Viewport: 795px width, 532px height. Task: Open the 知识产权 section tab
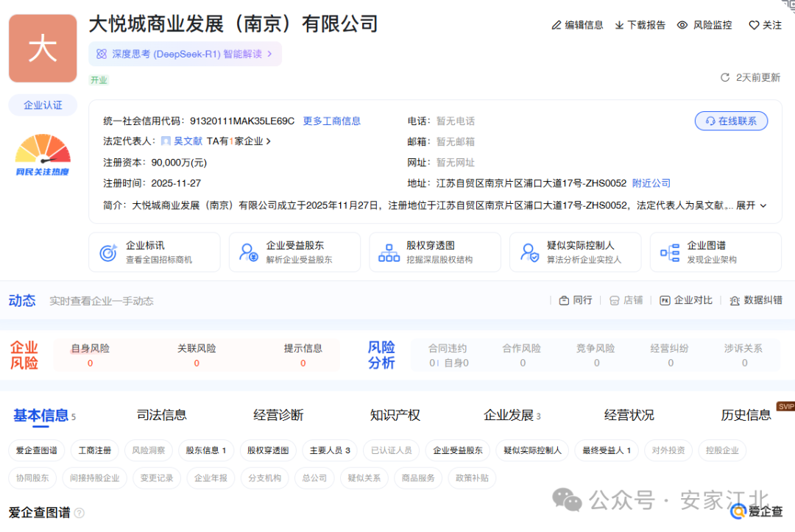coord(395,414)
